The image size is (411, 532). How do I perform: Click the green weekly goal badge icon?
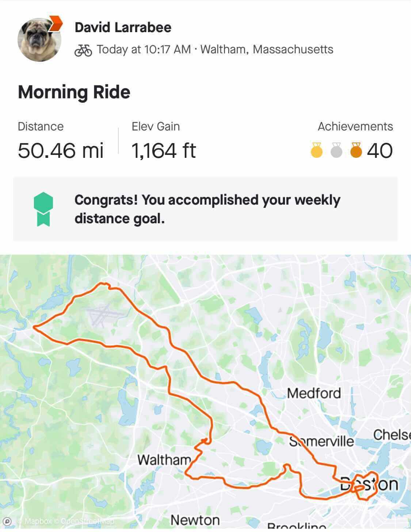click(43, 209)
